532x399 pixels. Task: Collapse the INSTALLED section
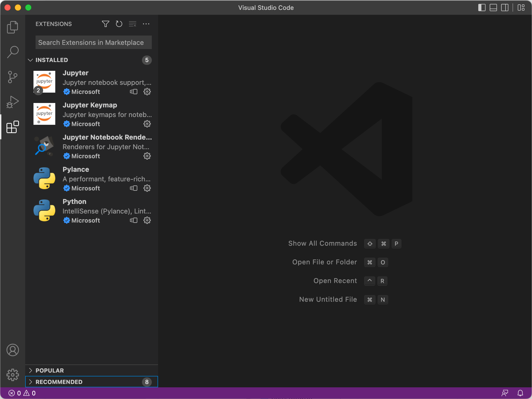[x=52, y=60]
